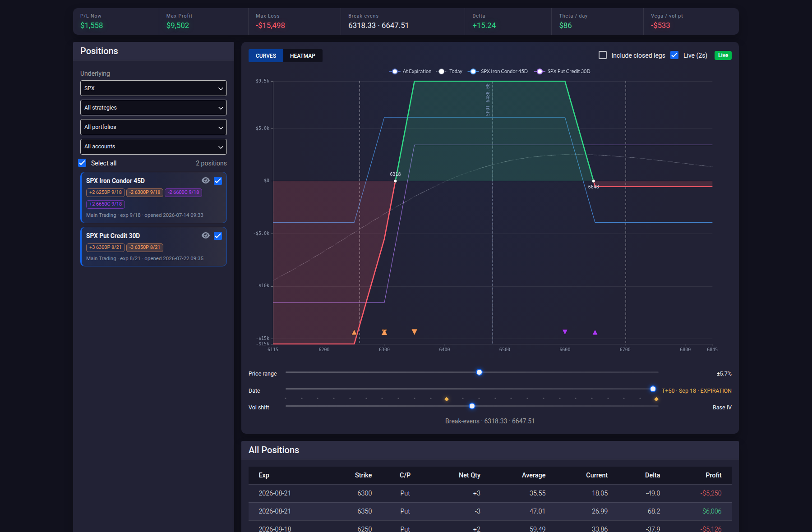Image resolution: width=812 pixels, height=532 pixels.
Task: Click purple down-triangle strike marker at 6600
Action: [x=565, y=332]
